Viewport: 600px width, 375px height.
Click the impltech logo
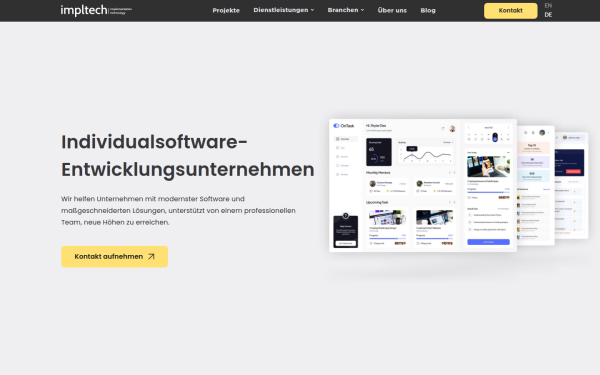click(x=96, y=10)
